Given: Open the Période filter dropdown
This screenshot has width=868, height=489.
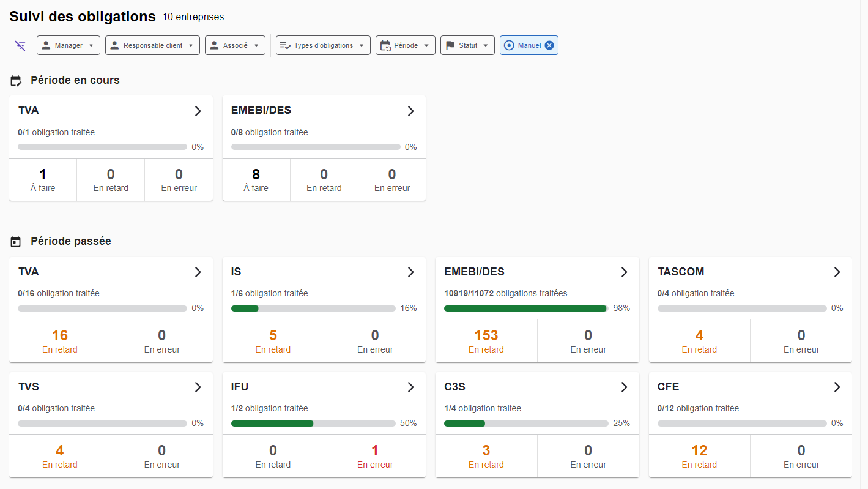Looking at the screenshot, I should 406,45.
